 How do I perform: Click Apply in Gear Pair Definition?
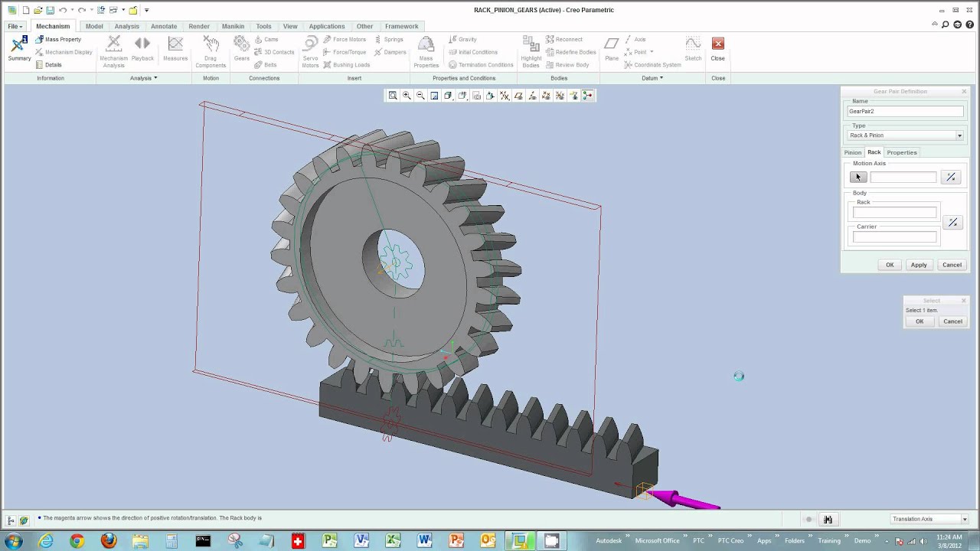click(919, 265)
